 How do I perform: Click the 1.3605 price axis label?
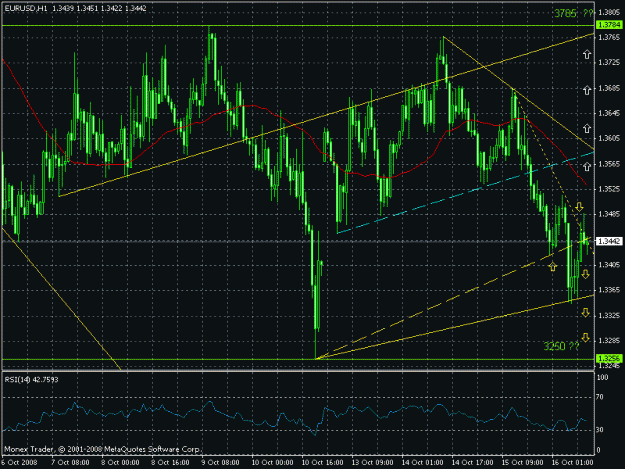click(x=609, y=138)
